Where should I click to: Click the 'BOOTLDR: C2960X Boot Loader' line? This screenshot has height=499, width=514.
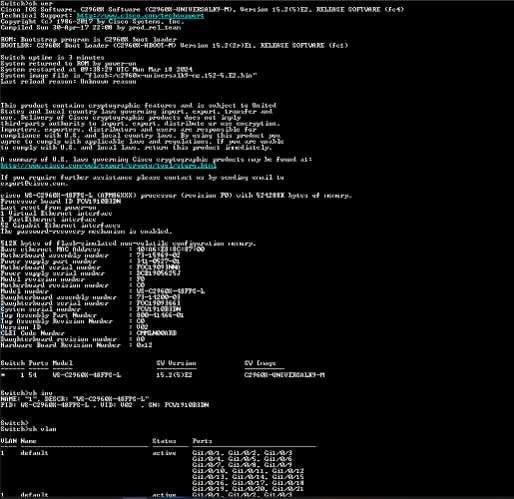point(174,45)
